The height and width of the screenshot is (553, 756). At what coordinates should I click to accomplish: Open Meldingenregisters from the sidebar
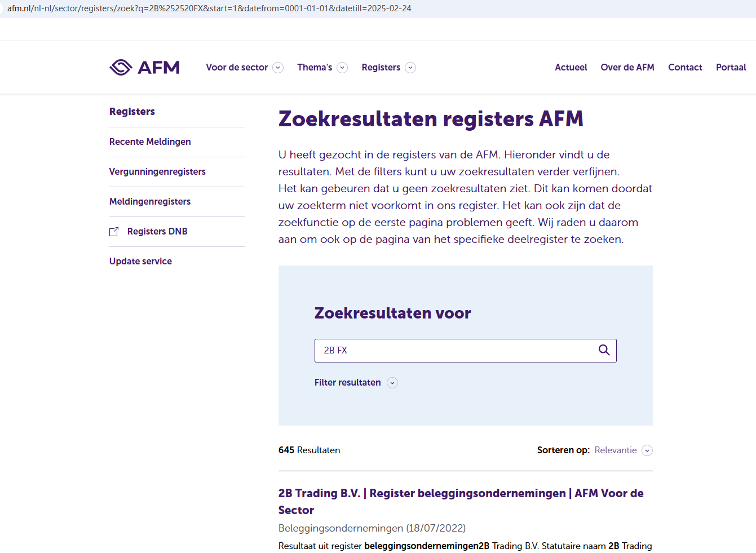tap(150, 201)
